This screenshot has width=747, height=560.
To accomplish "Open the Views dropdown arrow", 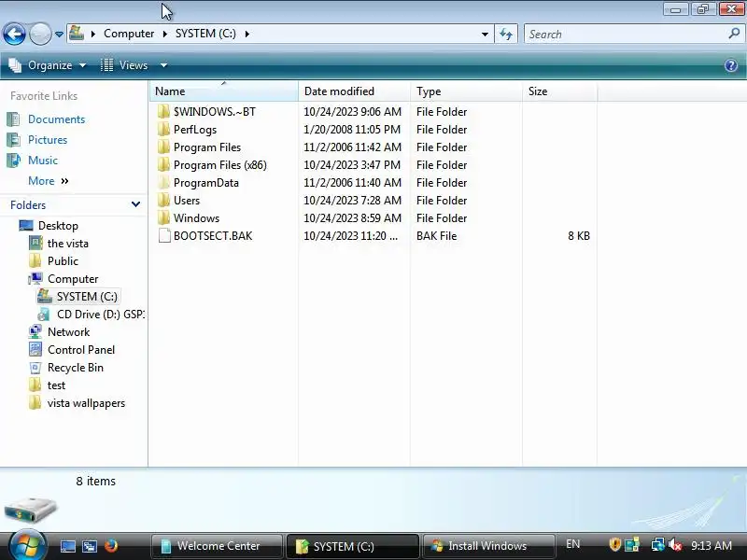I will (163, 65).
